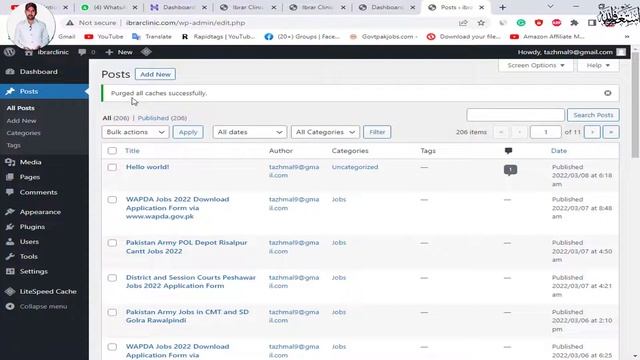Open YouTube bookmark in bookmarks bar
Screen dimensions: 640x360
(x=104, y=37)
